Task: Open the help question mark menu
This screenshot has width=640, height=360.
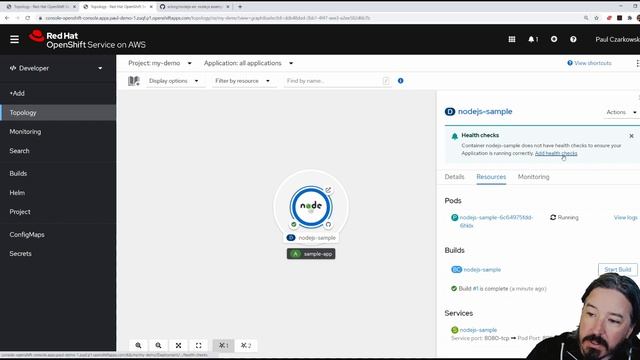Action: point(573,39)
